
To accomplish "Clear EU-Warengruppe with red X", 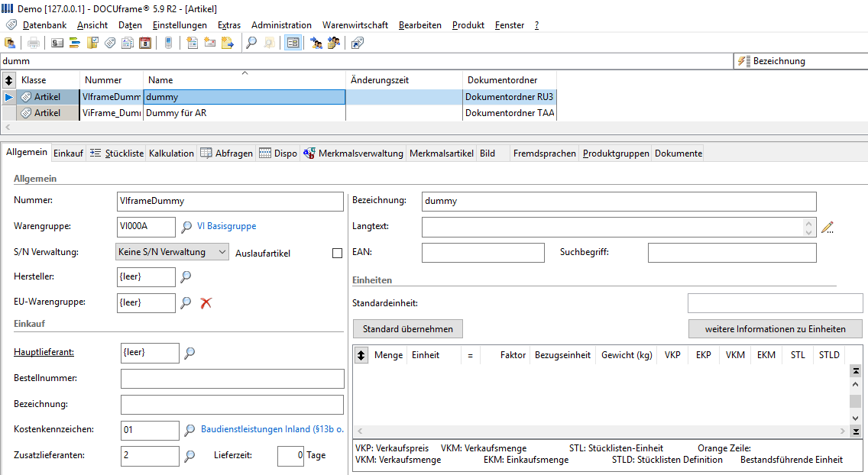I will click(x=206, y=303).
